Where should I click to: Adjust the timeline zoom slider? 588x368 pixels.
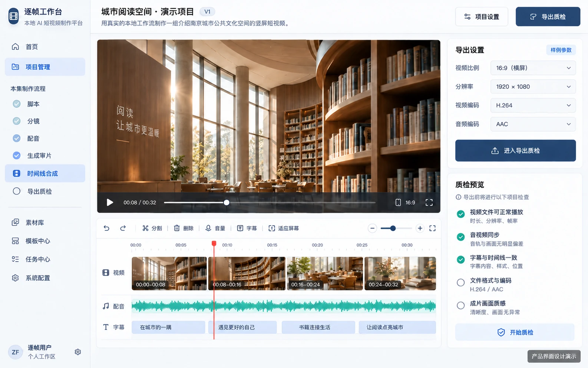click(396, 229)
